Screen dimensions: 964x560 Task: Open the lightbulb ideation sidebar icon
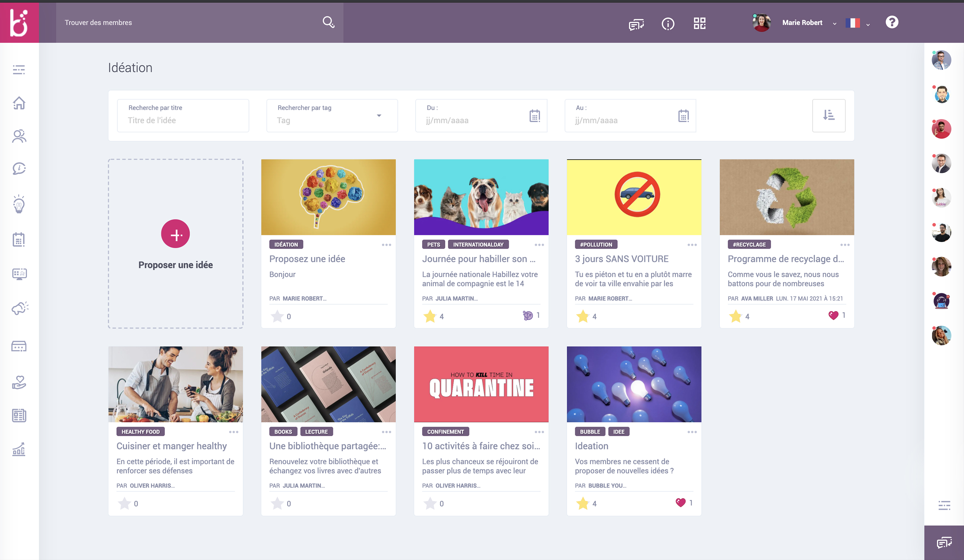[19, 204]
